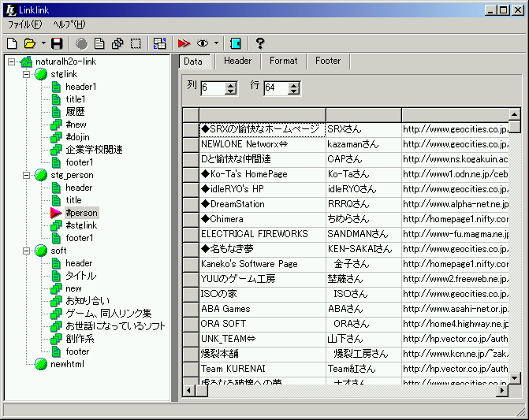The height and width of the screenshot is (420, 529).
Task: Increase the 列 value with up arrow
Action: pos(231,85)
